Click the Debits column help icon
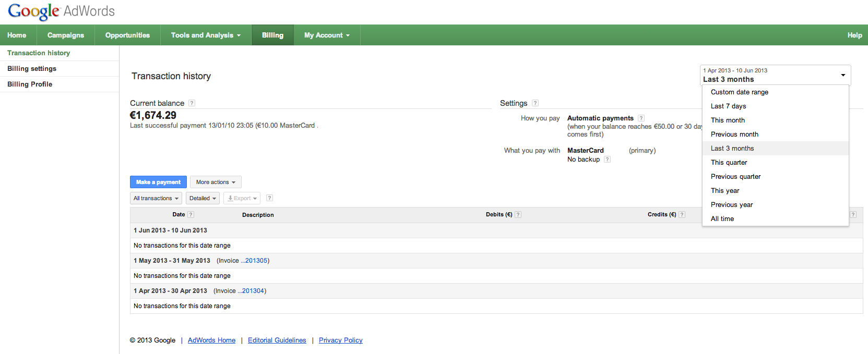Image resolution: width=868 pixels, height=354 pixels. [518, 215]
